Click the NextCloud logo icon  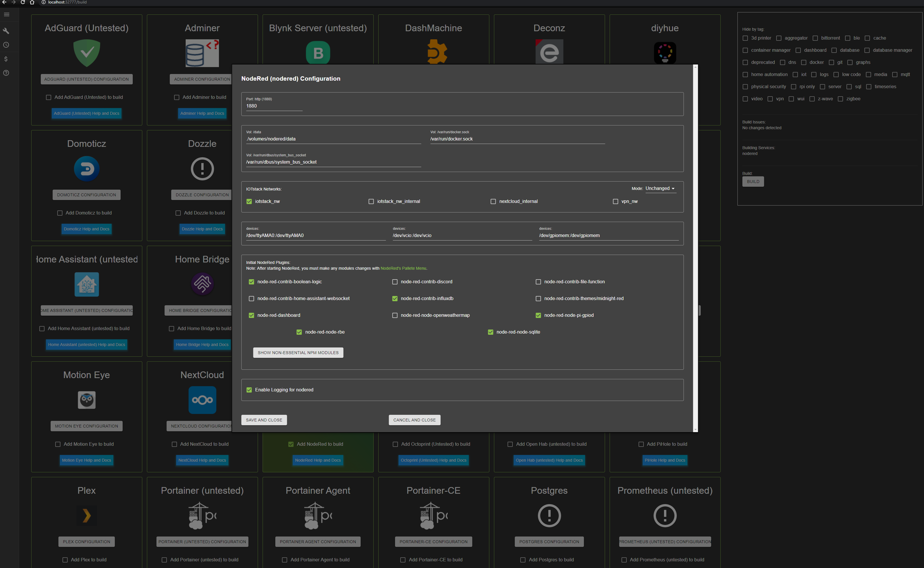coord(202,400)
